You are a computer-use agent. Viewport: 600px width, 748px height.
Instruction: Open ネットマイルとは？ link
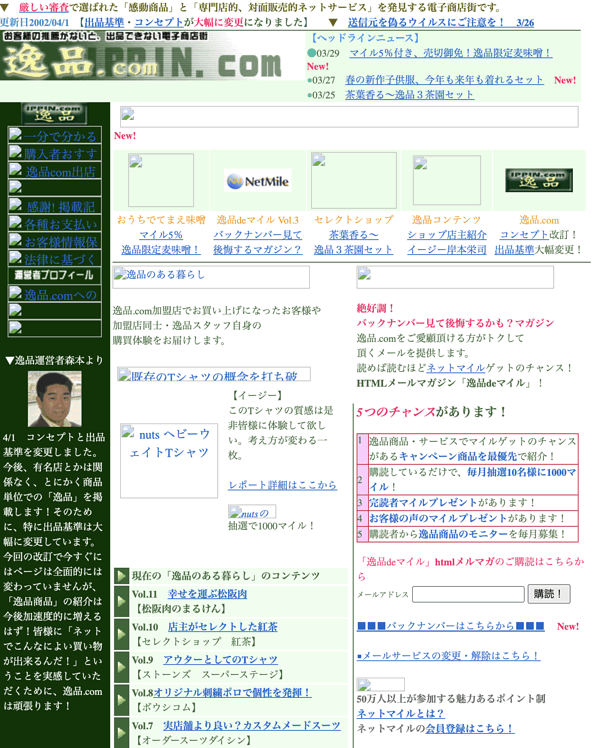pyautogui.click(x=401, y=714)
